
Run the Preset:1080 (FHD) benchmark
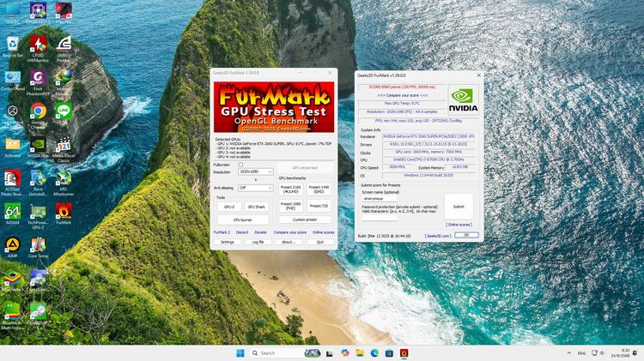coord(291,206)
